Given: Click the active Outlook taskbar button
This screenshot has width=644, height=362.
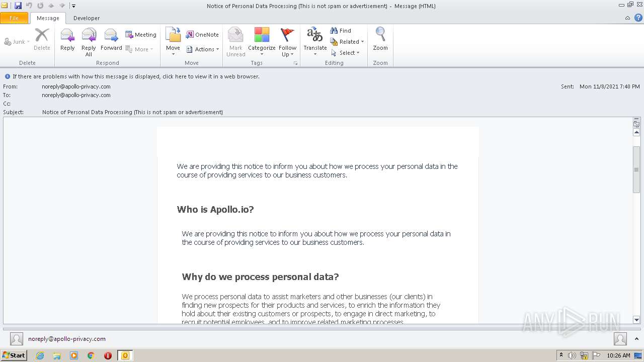Looking at the screenshot, I should click(x=125, y=355).
